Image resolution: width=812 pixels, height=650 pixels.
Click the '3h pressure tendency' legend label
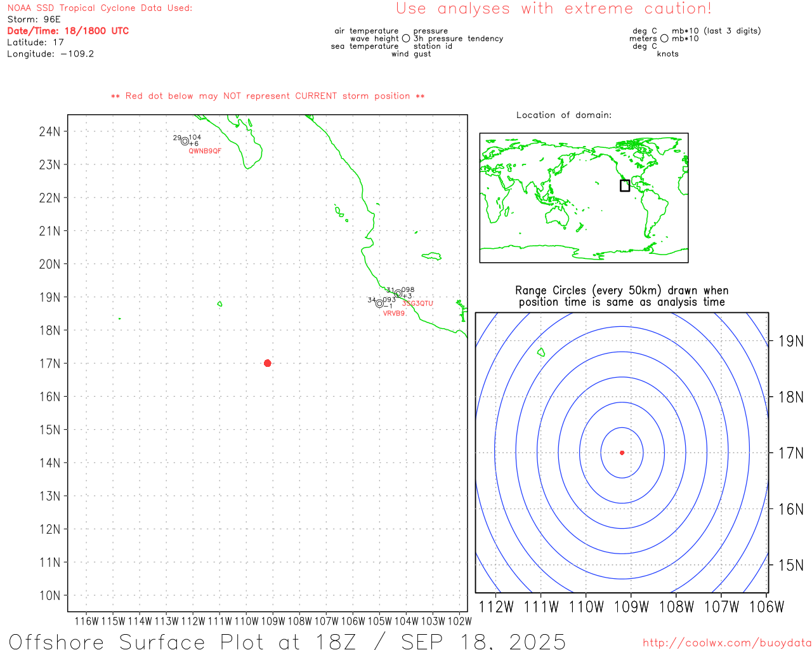(x=458, y=38)
